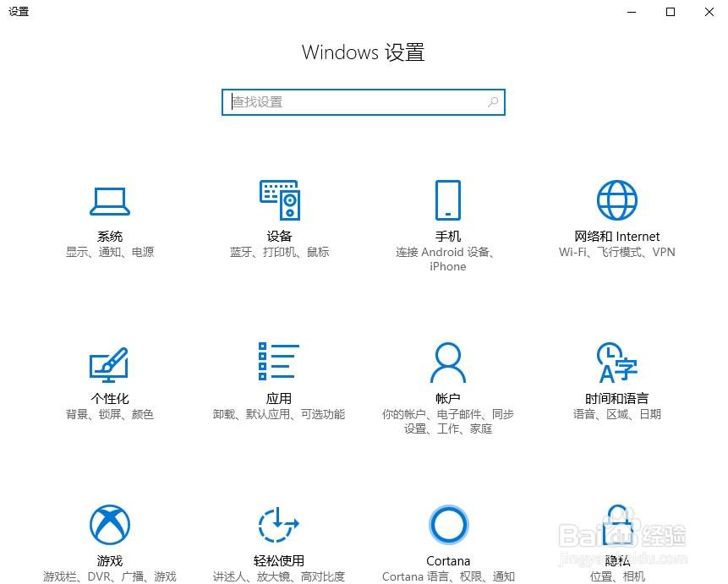Click the magnifier icon in search box

click(492, 101)
